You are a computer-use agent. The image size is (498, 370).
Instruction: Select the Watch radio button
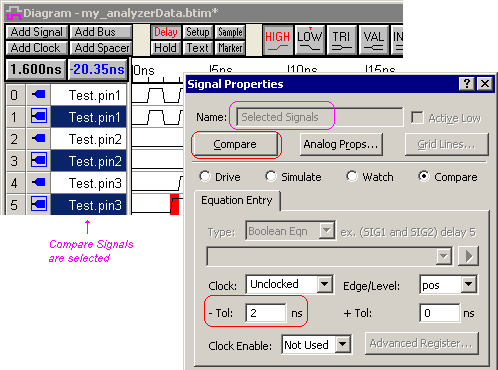point(352,176)
